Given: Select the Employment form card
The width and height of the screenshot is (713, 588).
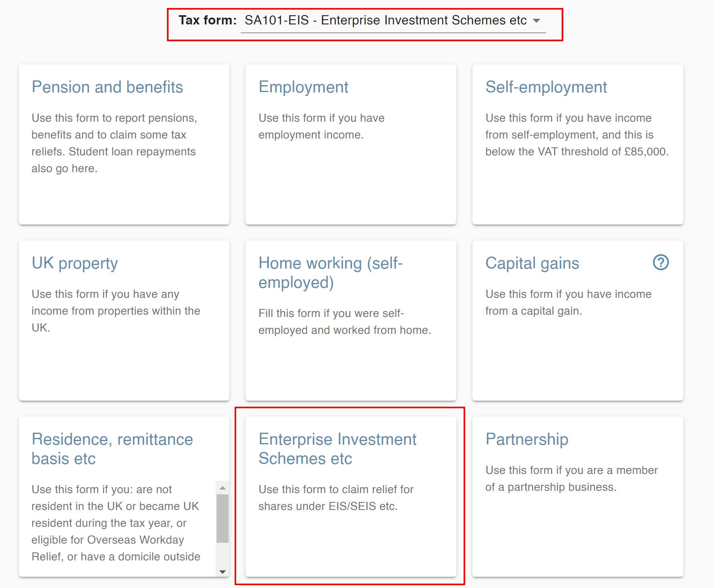Looking at the screenshot, I should [350, 144].
